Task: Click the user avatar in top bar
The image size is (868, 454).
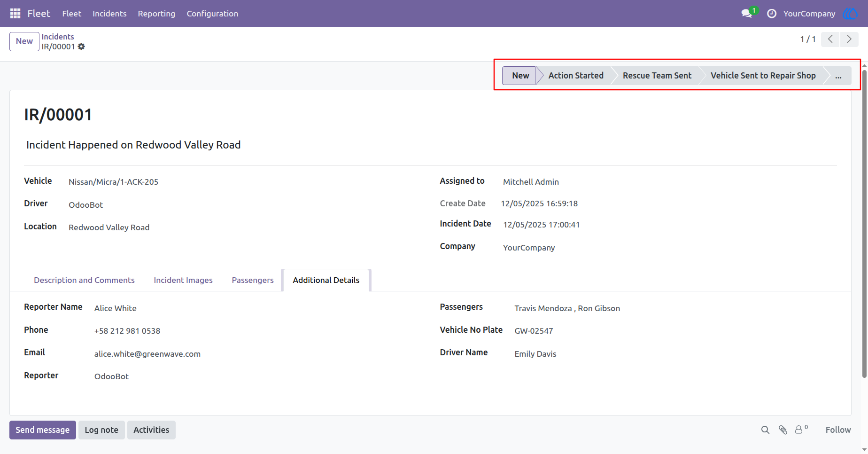Action: click(851, 14)
